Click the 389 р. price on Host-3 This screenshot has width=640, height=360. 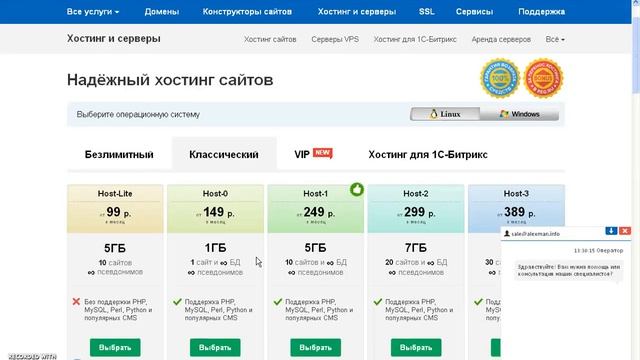(x=519, y=212)
